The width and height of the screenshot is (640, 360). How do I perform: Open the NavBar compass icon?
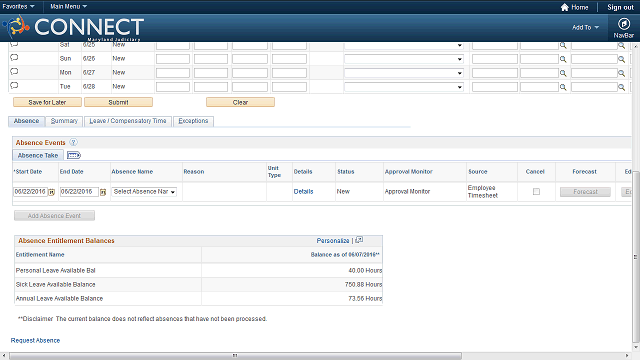tap(623, 24)
